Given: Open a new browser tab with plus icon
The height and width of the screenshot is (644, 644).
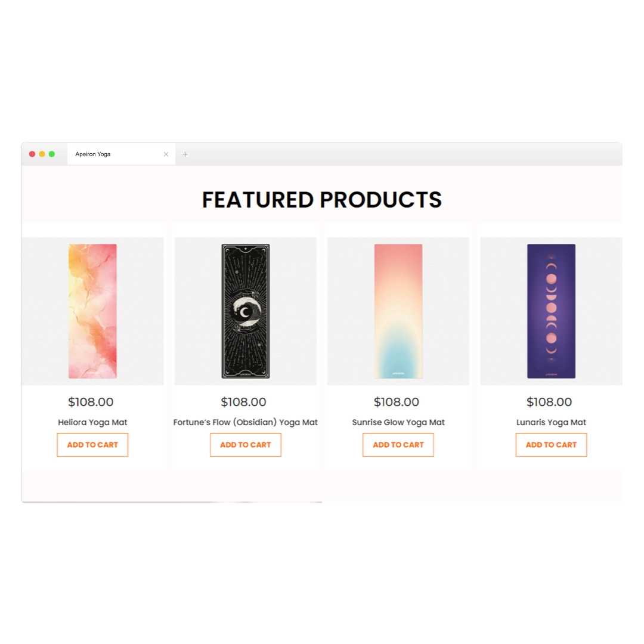Looking at the screenshot, I should [185, 154].
